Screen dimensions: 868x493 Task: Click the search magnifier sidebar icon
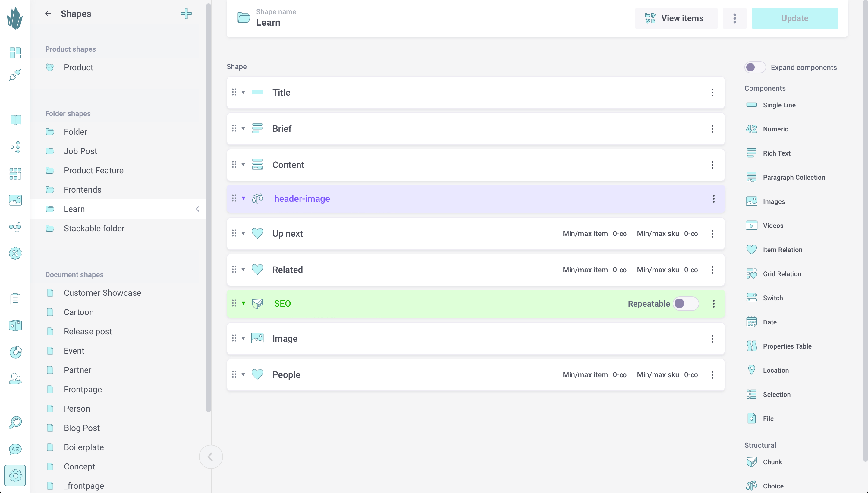[15, 422]
